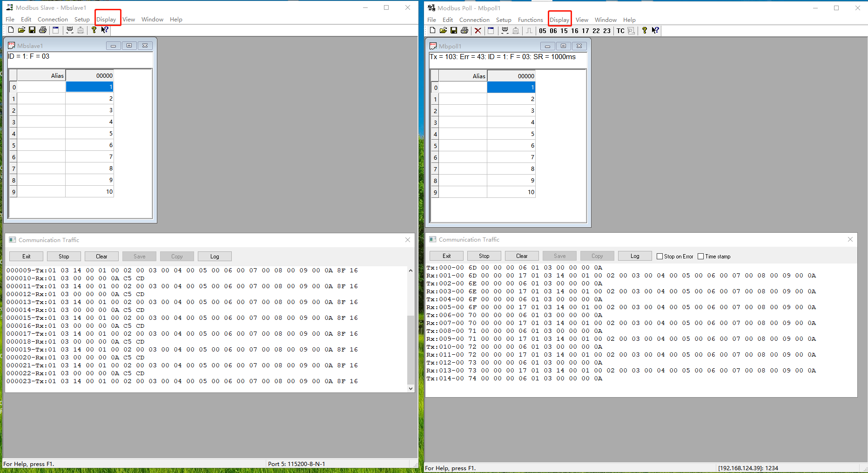868x473 pixels.
Task: Click scrollbar down arrow in Slave traffic log
Action: (x=410, y=388)
